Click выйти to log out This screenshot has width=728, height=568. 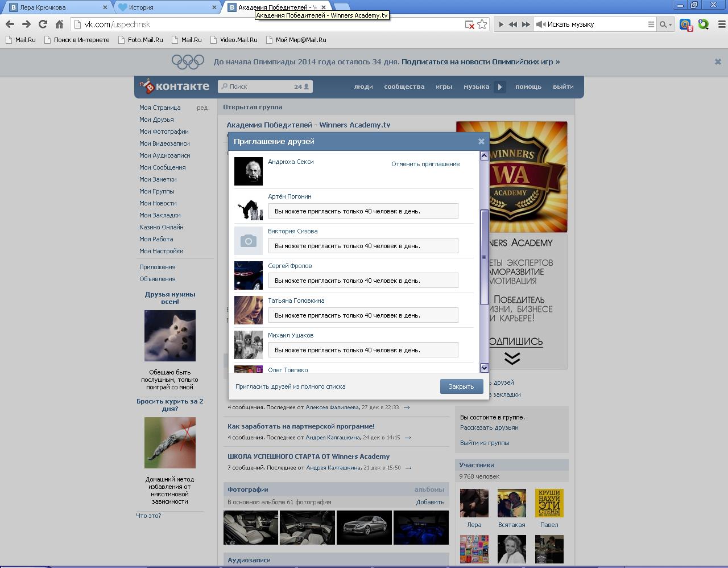click(x=563, y=87)
